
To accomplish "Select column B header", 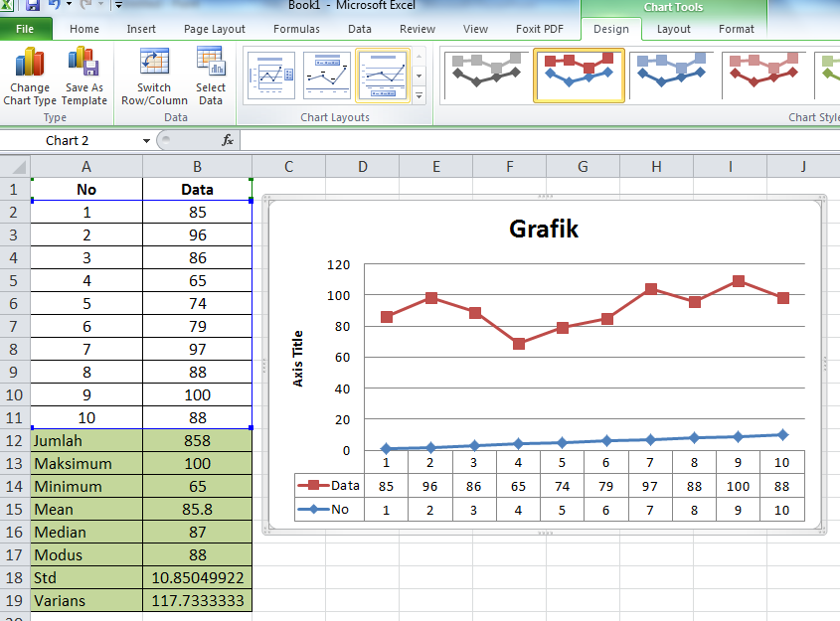I will (197, 167).
